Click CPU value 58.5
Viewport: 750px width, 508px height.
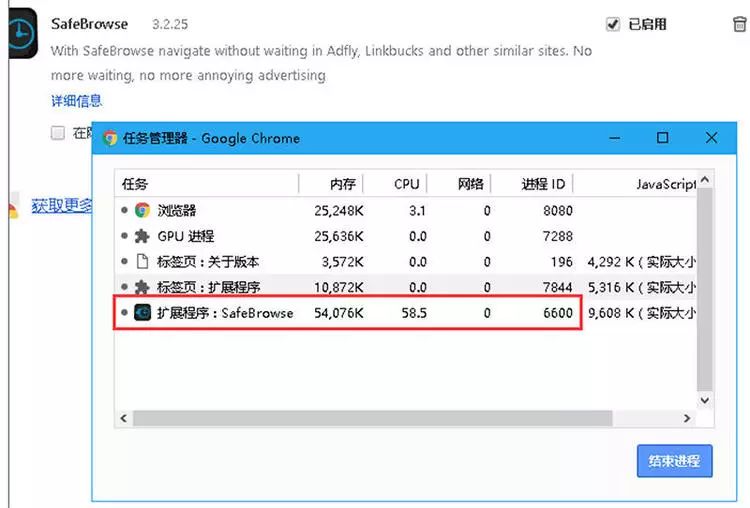(x=414, y=313)
